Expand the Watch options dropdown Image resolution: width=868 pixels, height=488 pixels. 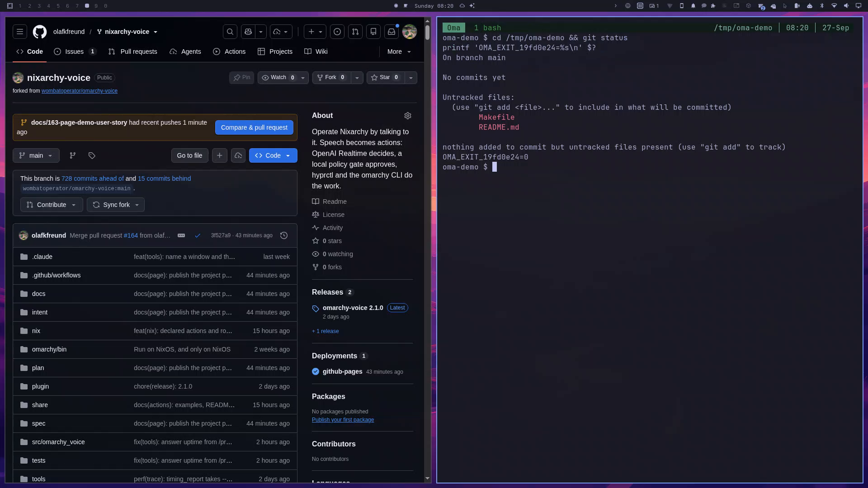click(303, 78)
